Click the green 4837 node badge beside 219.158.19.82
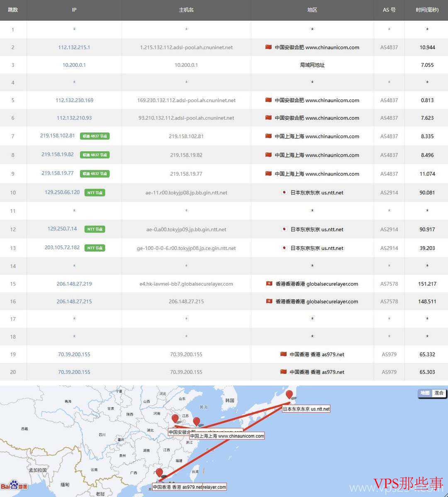This screenshot has width=448, height=497. coord(95,155)
